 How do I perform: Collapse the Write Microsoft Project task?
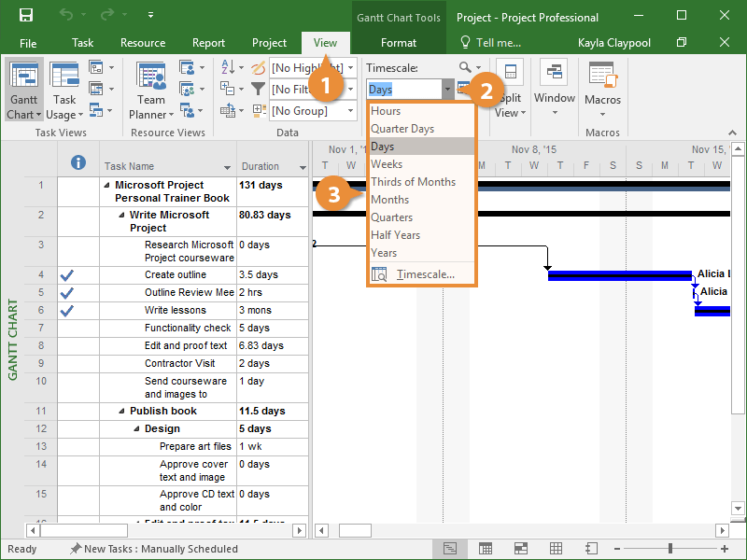(x=122, y=216)
